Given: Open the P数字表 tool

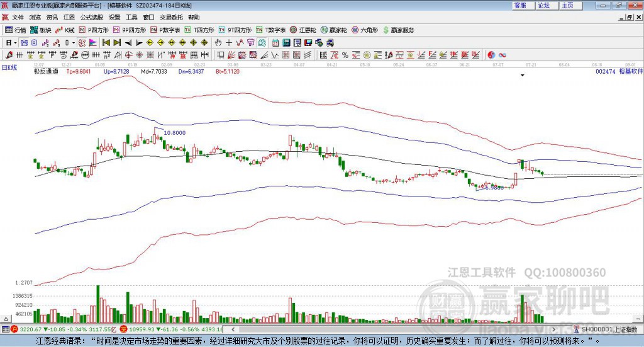Looking at the screenshot, I should pos(165,30).
